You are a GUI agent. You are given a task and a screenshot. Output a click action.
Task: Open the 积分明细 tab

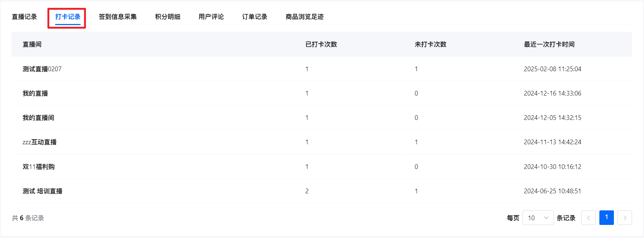tap(168, 17)
